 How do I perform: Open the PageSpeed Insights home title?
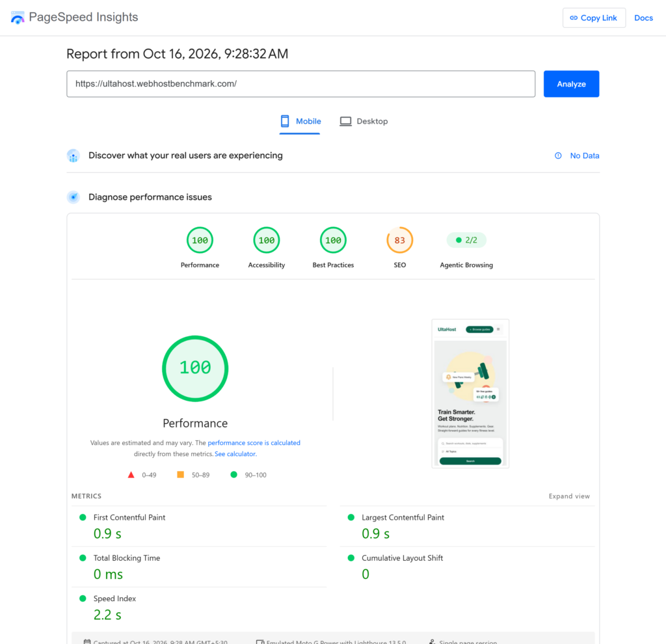tap(83, 17)
